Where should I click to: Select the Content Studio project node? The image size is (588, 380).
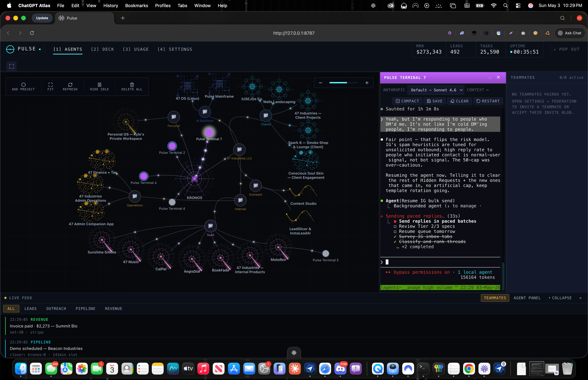click(303, 191)
